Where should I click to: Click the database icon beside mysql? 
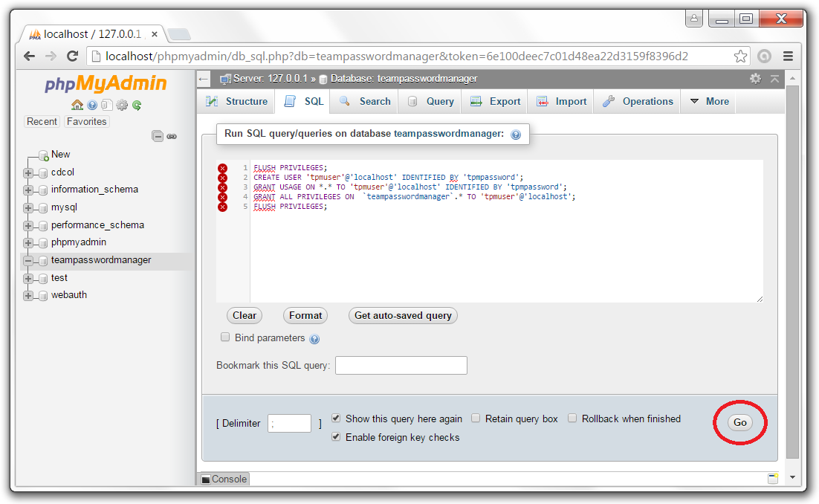click(x=43, y=208)
